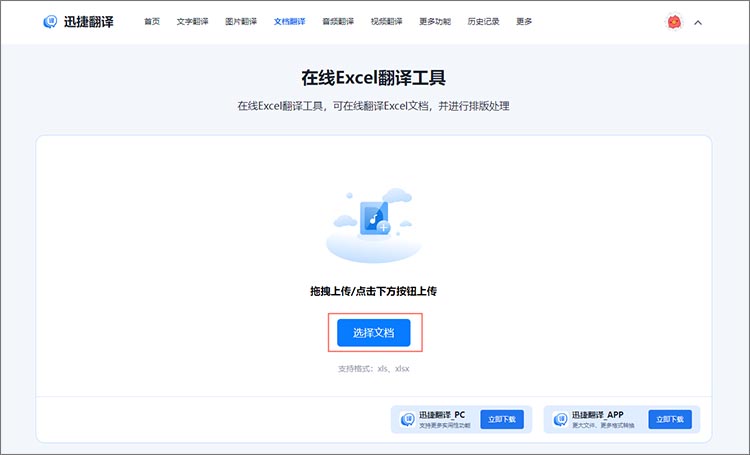Expand the 更多 navigation menu
The height and width of the screenshot is (455, 750).
pyautogui.click(x=524, y=22)
